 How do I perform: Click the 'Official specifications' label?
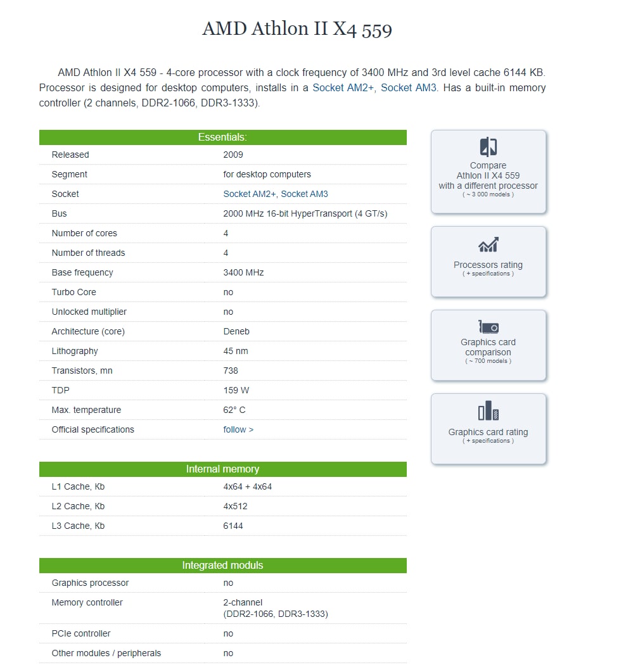93,430
